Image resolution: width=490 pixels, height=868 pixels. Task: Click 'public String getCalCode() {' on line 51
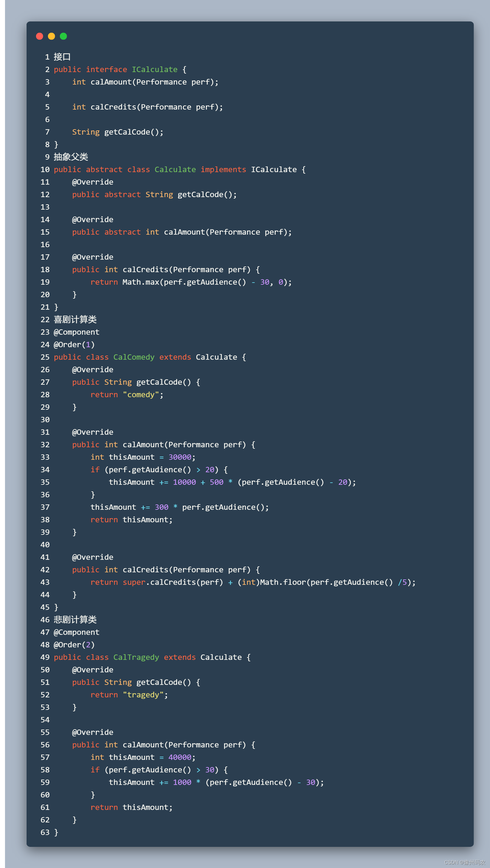coord(136,682)
